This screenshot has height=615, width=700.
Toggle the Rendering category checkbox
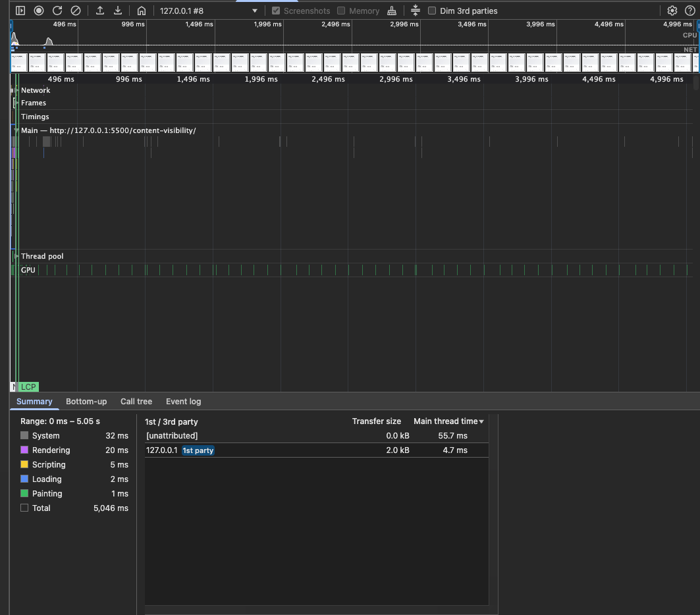click(x=24, y=450)
